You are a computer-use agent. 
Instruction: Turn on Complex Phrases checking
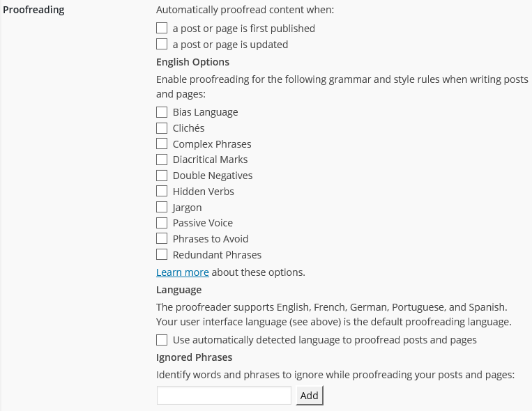click(x=162, y=144)
